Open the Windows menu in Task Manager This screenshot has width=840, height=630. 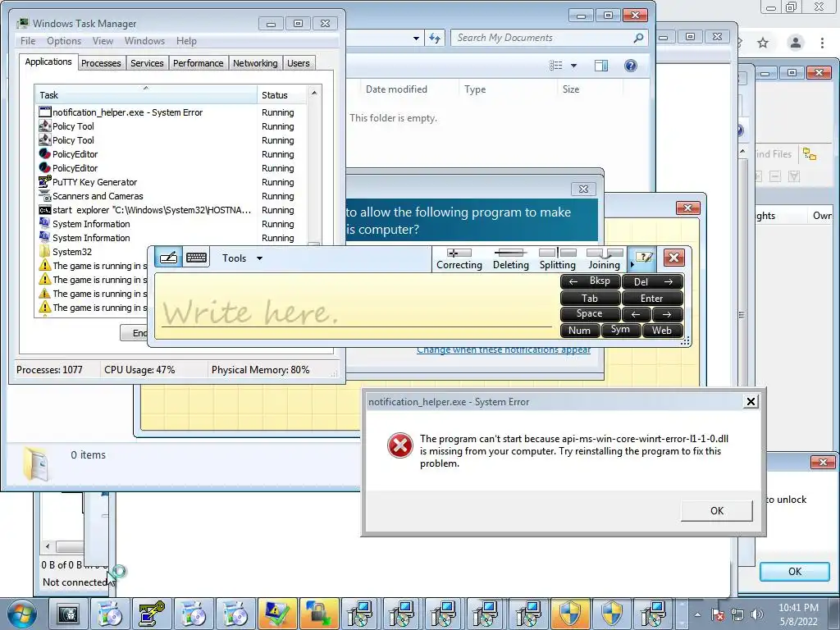tap(144, 41)
